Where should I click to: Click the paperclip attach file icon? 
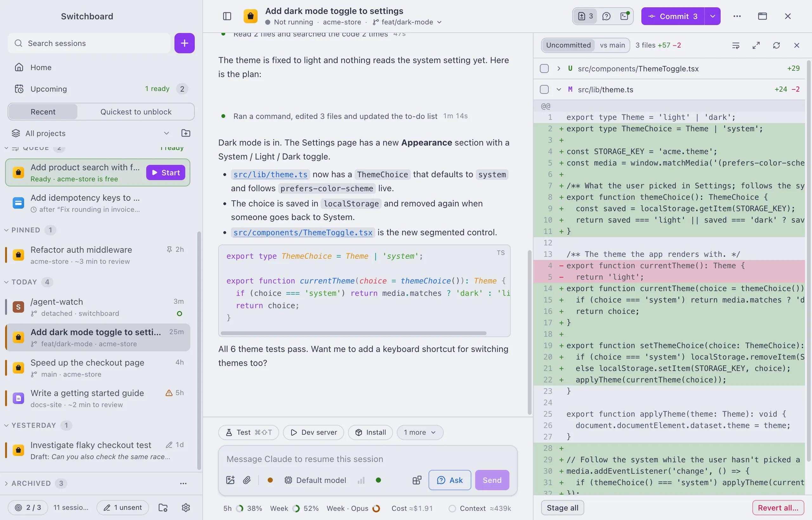[x=247, y=480]
